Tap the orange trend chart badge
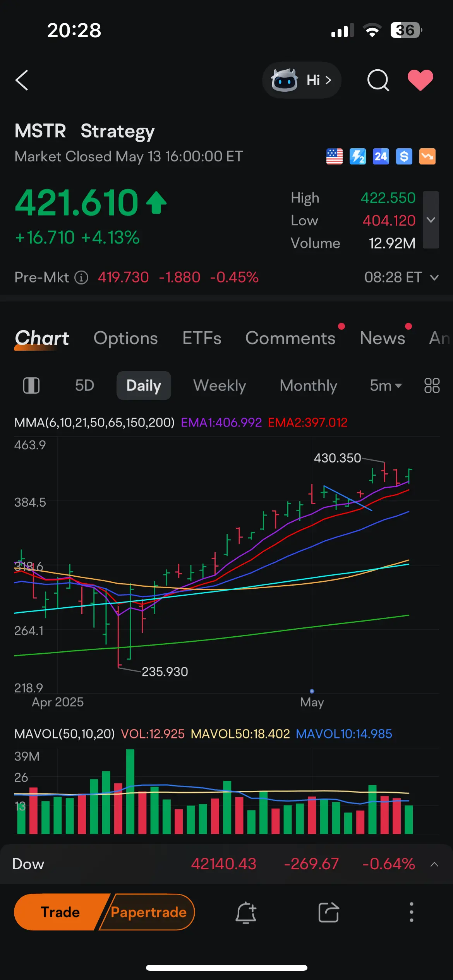Image resolution: width=453 pixels, height=980 pixels. pos(427,156)
